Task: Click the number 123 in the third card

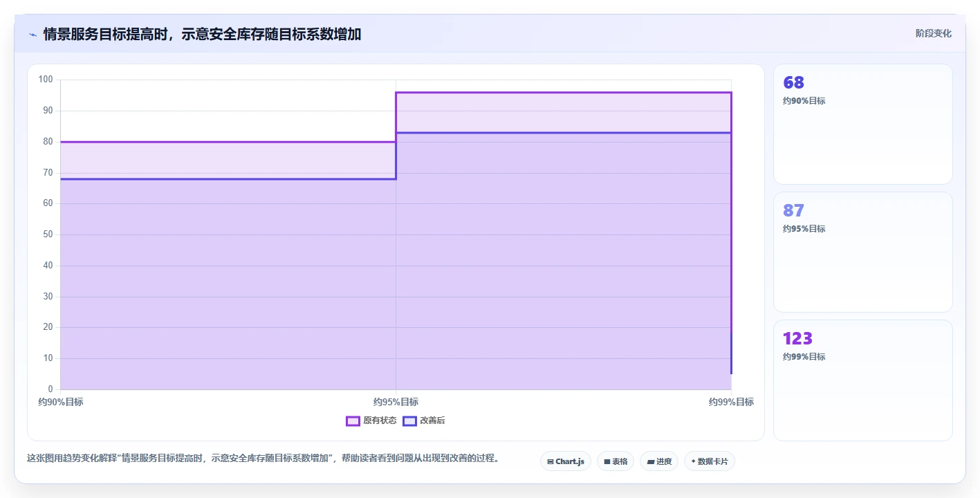Action: click(797, 339)
